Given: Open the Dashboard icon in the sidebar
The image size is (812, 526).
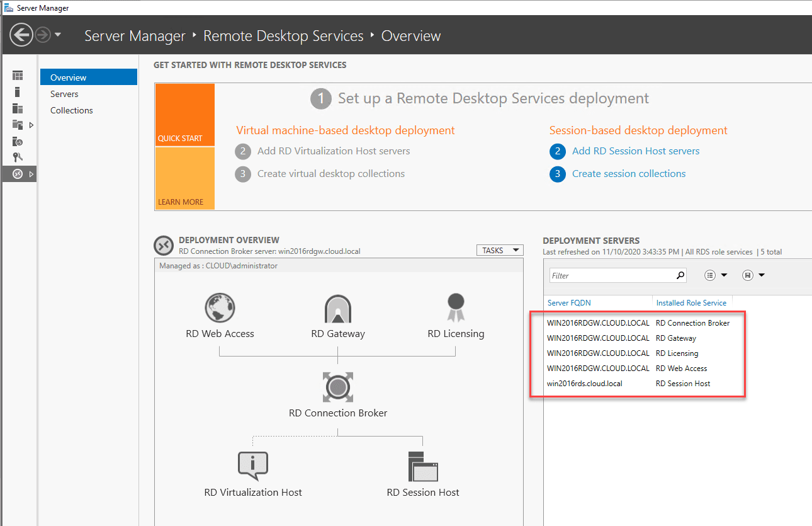Looking at the screenshot, I should pos(18,76).
